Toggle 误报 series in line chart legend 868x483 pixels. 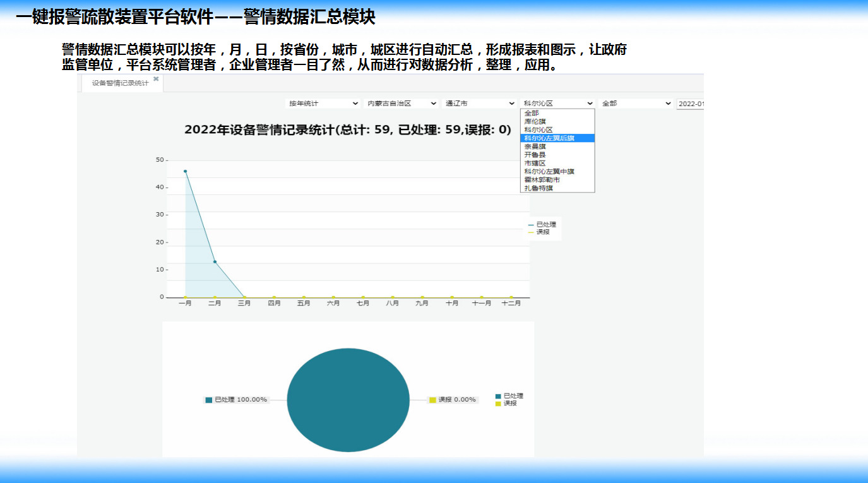point(539,232)
